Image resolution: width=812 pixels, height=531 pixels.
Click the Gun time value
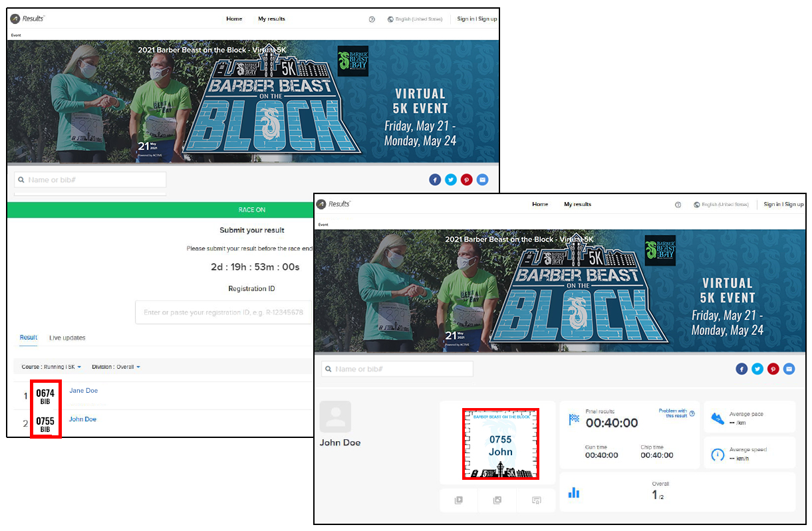coord(602,455)
